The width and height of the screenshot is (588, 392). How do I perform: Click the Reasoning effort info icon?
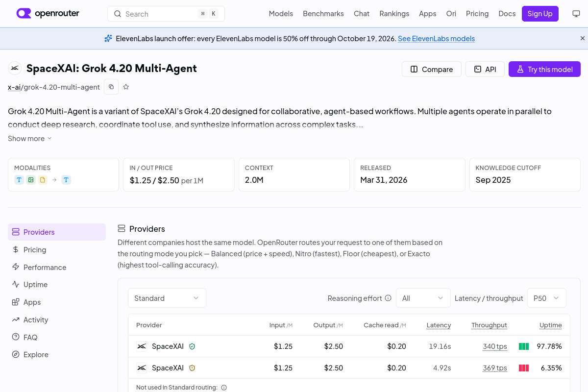click(388, 298)
